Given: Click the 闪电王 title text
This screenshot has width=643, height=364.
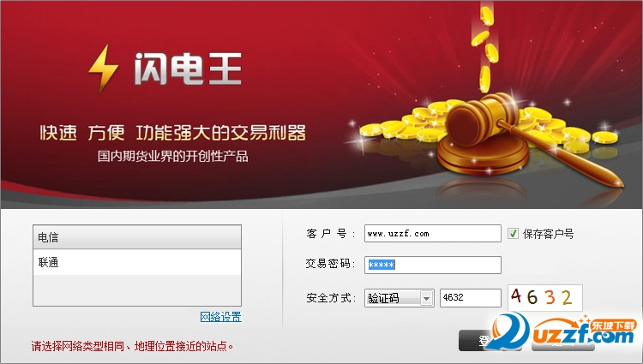Looking at the screenshot, I should 188,69.
